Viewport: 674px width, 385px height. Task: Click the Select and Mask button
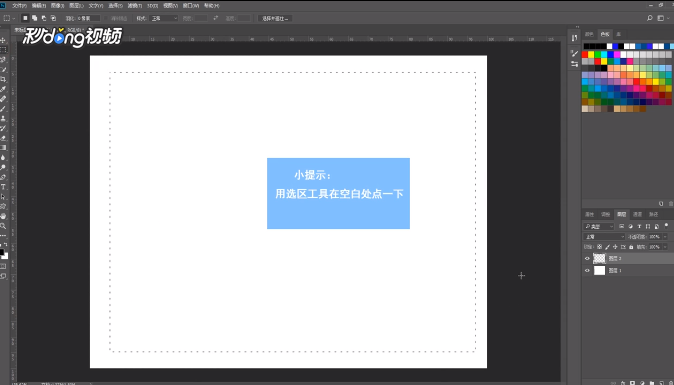[x=275, y=18]
